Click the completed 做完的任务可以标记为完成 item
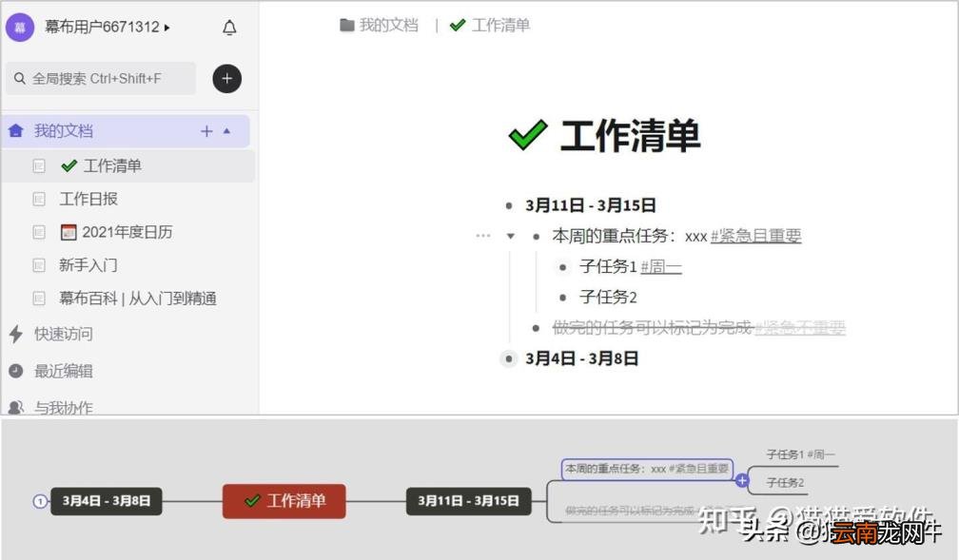959x560 pixels. pyautogui.click(x=652, y=328)
